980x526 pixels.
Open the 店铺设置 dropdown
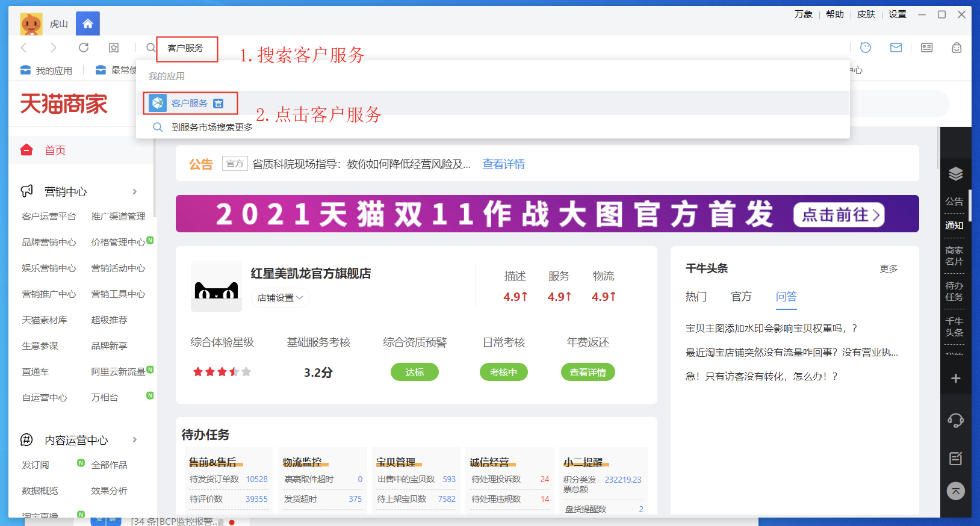pyautogui.click(x=280, y=297)
